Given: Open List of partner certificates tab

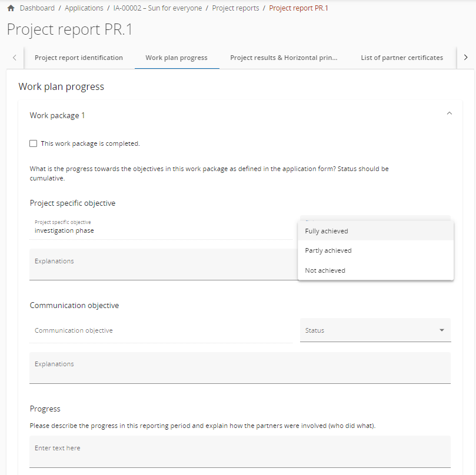Looking at the screenshot, I should pos(402,58).
